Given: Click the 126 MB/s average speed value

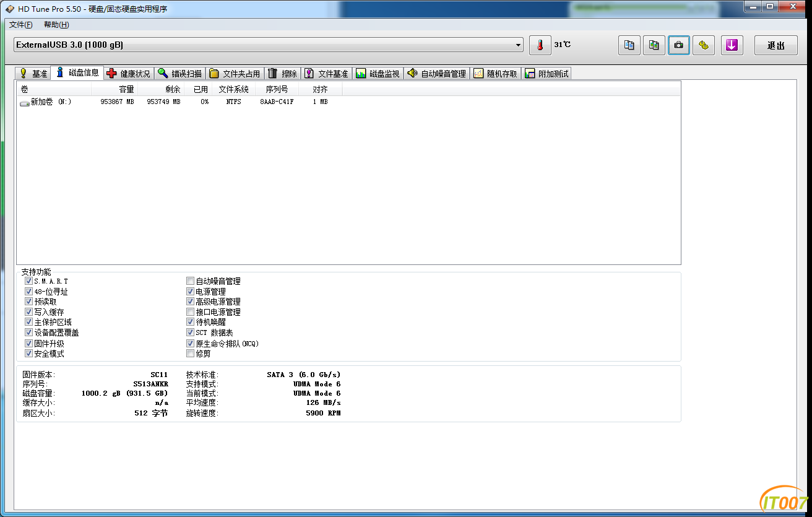Looking at the screenshot, I should (x=323, y=403).
